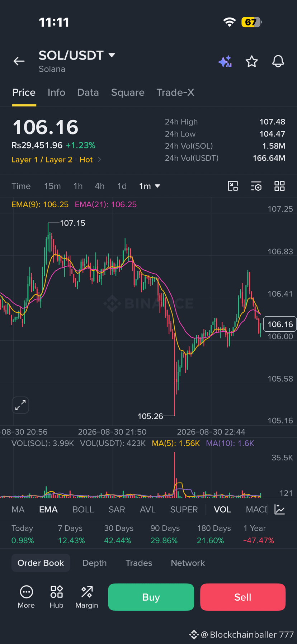
Task: Tap the Layer 1 / Layer 2 tag
Action: (x=42, y=160)
